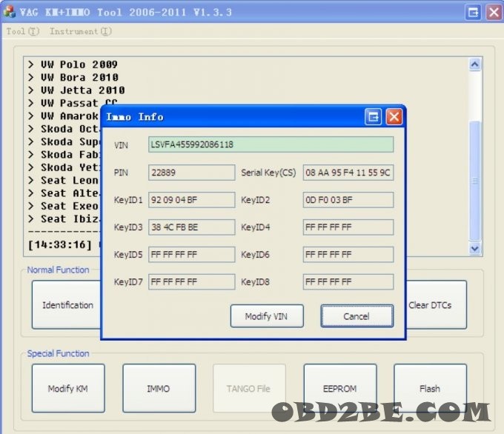Click the Serial Key(CS) field
Viewport: 504px width, 434px height.
coord(348,173)
